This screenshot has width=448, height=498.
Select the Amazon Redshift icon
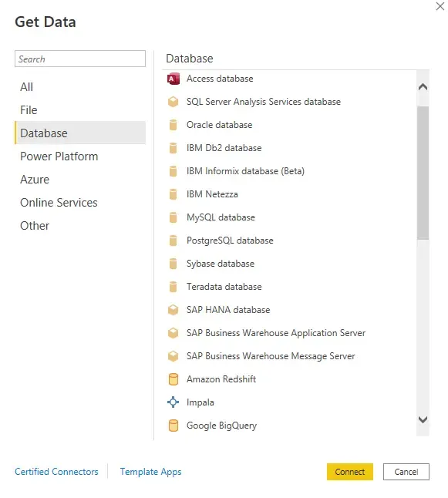[173, 379]
